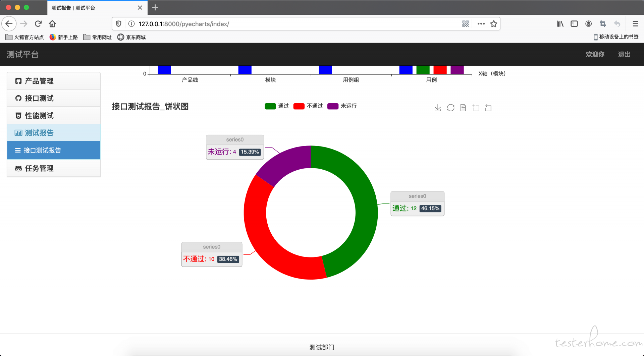
Task: Click the blue bar above 产品线
Action: click(164, 70)
